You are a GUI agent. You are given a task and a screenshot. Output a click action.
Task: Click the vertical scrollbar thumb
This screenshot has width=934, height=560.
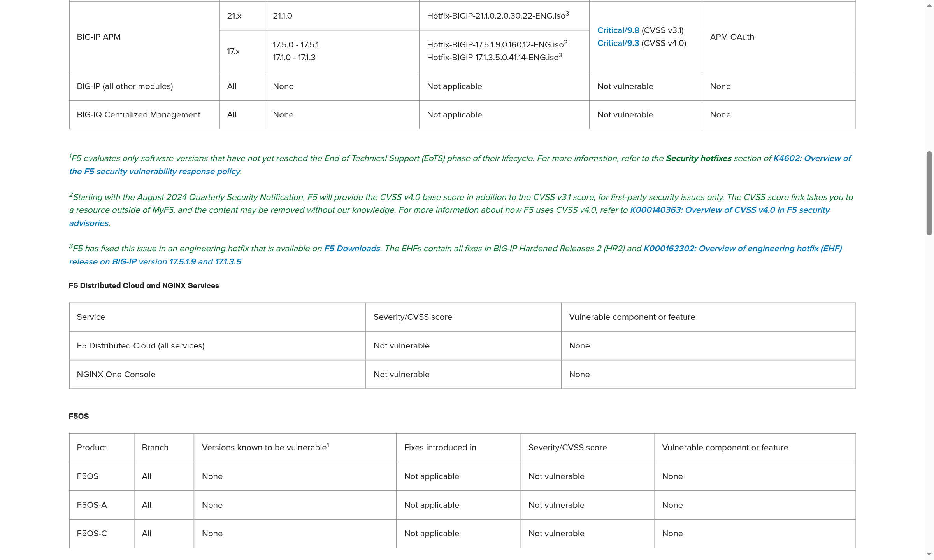tap(929, 193)
